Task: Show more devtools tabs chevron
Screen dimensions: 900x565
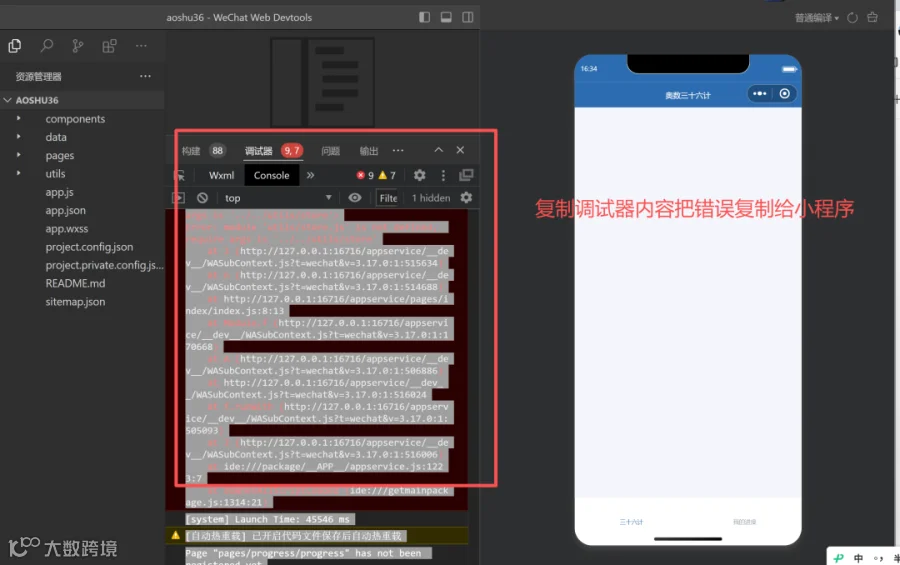Action: click(x=311, y=175)
